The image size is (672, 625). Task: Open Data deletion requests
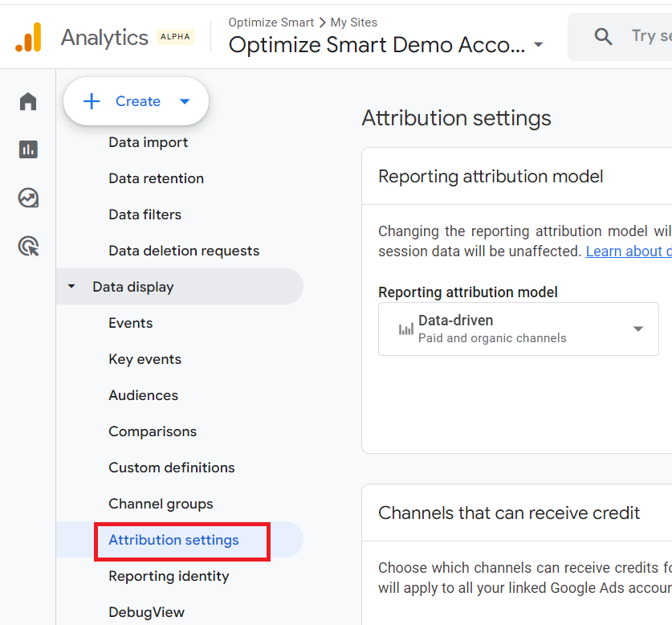184,251
